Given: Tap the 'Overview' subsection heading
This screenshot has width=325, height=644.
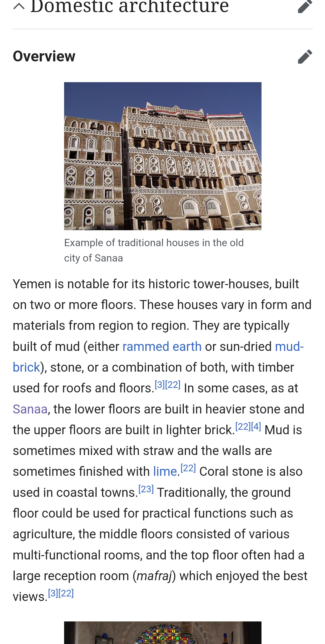Looking at the screenshot, I should 44,56.
